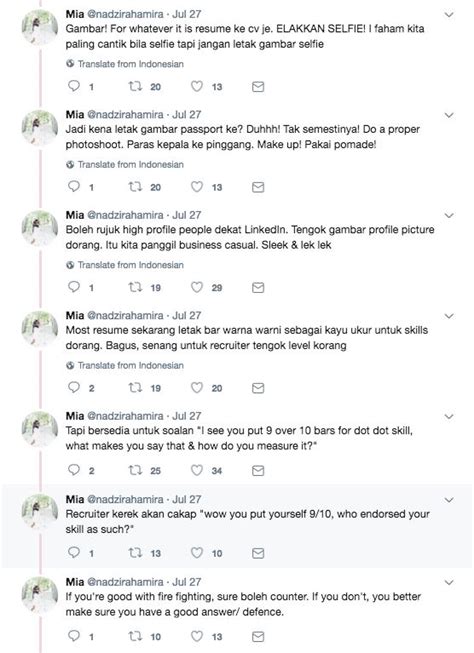Open @nadzirahamira handle on the first tweet
474x653 pixels.
point(125,14)
